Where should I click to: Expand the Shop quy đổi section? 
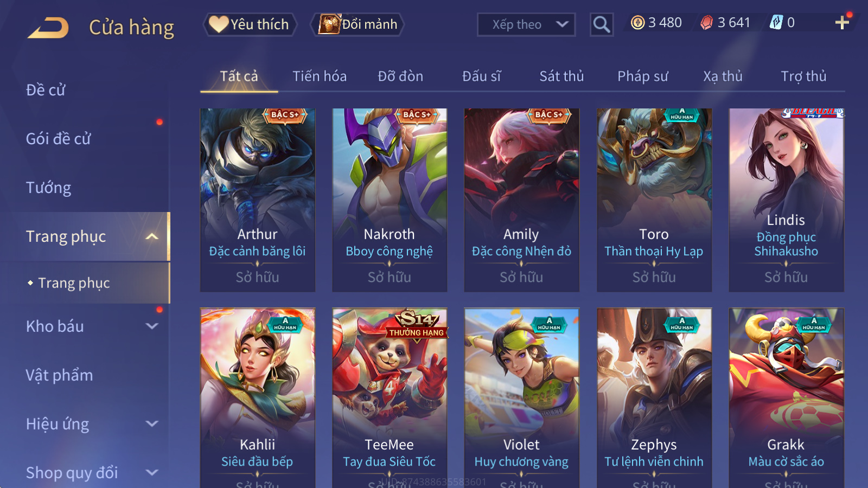coord(152,473)
